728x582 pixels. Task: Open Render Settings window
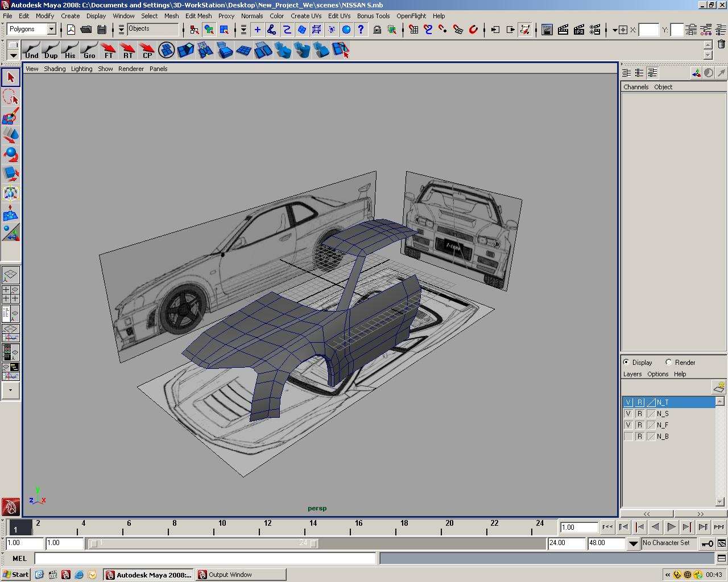coord(595,30)
